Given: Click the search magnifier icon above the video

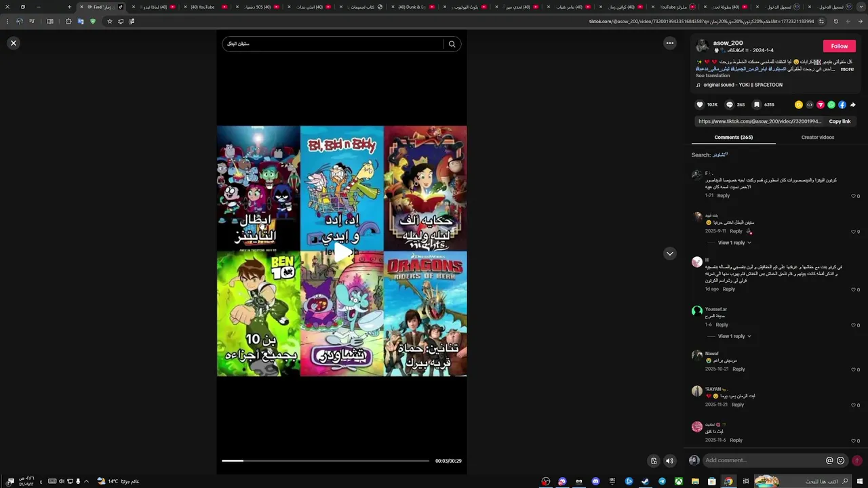Looking at the screenshot, I should pos(452,44).
